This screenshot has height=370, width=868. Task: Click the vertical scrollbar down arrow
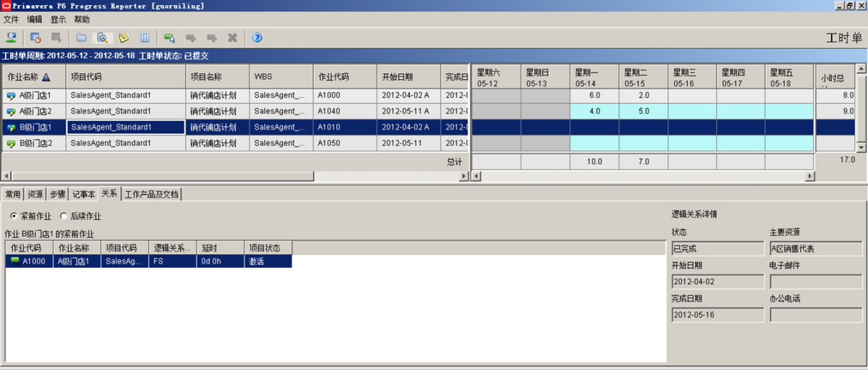861,147
